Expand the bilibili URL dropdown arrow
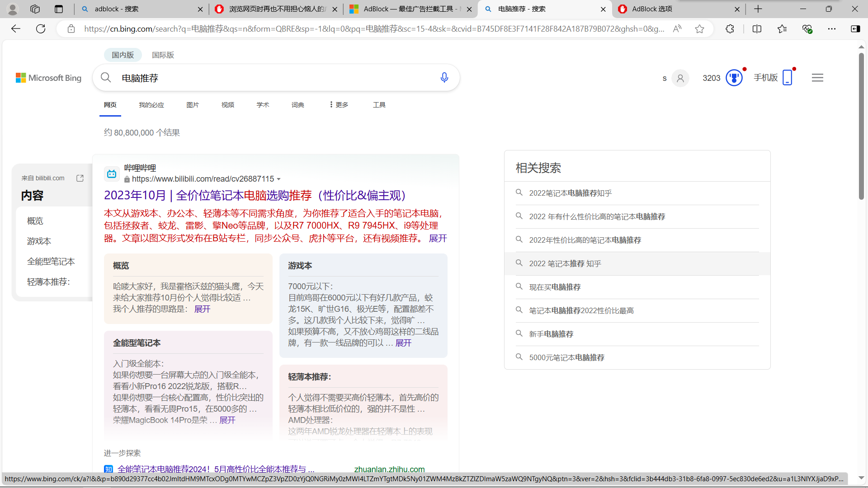The width and height of the screenshot is (868, 488). (278, 179)
